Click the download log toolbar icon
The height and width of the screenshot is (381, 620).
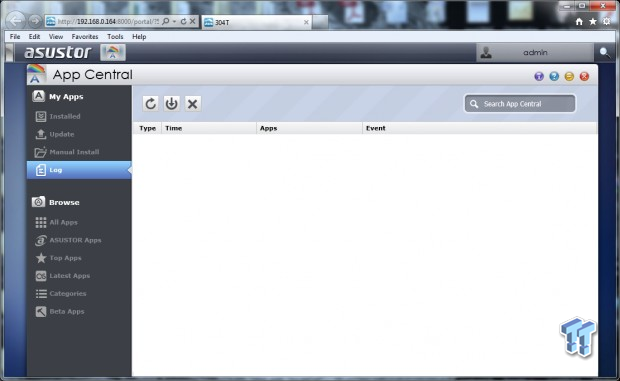[171, 104]
